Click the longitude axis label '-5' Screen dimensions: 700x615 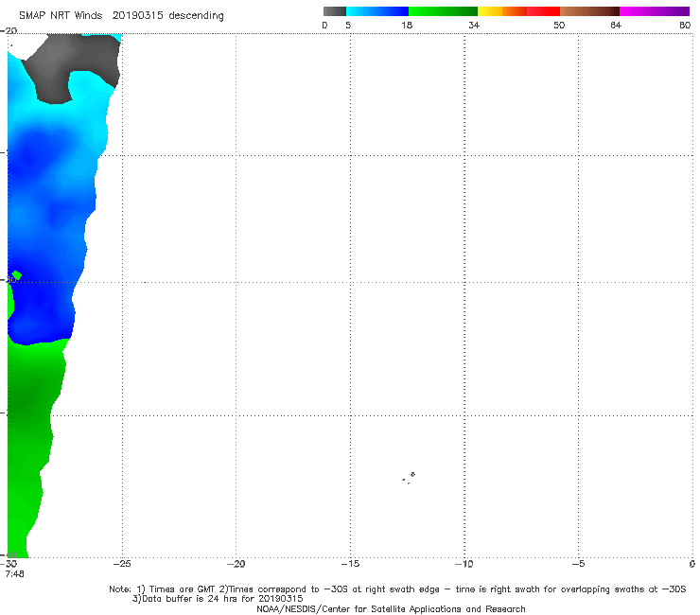tap(578, 564)
